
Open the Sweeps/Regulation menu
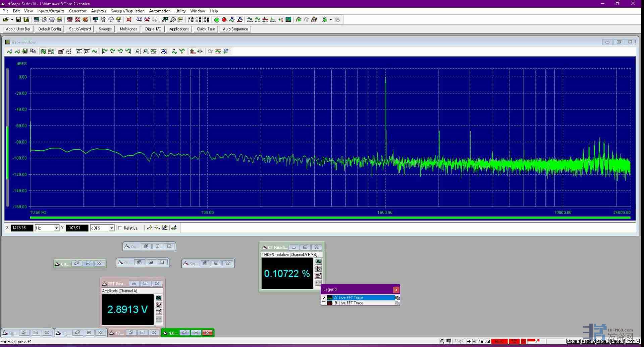tap(127, 11)
